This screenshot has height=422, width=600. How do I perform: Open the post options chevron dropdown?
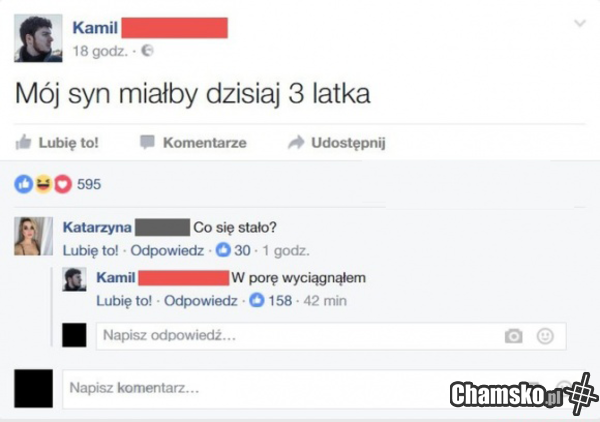click(x=580, y=24)
